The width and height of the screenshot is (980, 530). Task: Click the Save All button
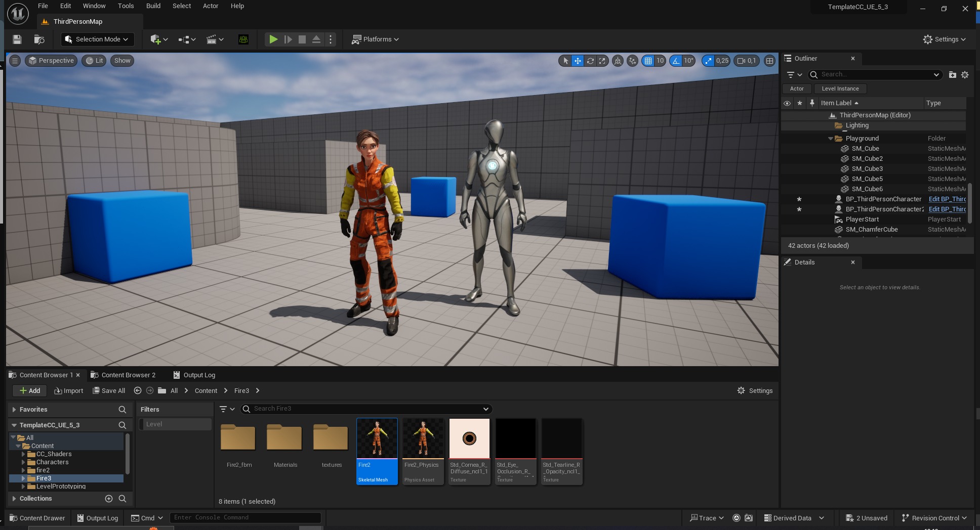[x=109, y=390]
